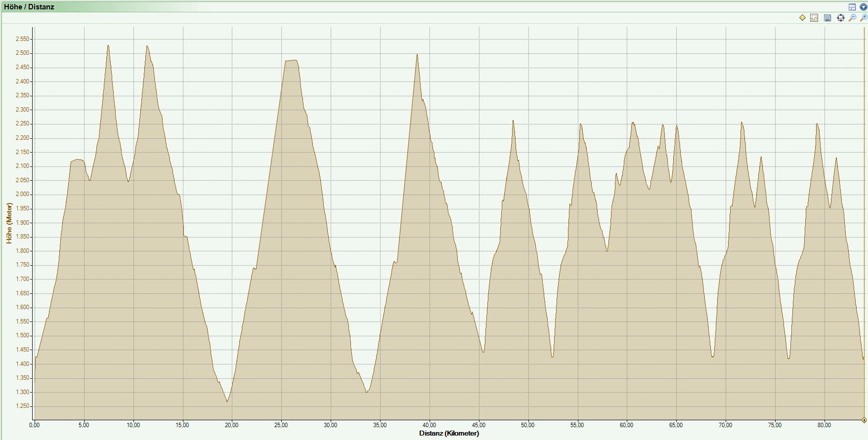Toggle the yellow diamond marker icon in toolbar
Image resolution: width=868 pixels, height=440 pixels.
802,18
